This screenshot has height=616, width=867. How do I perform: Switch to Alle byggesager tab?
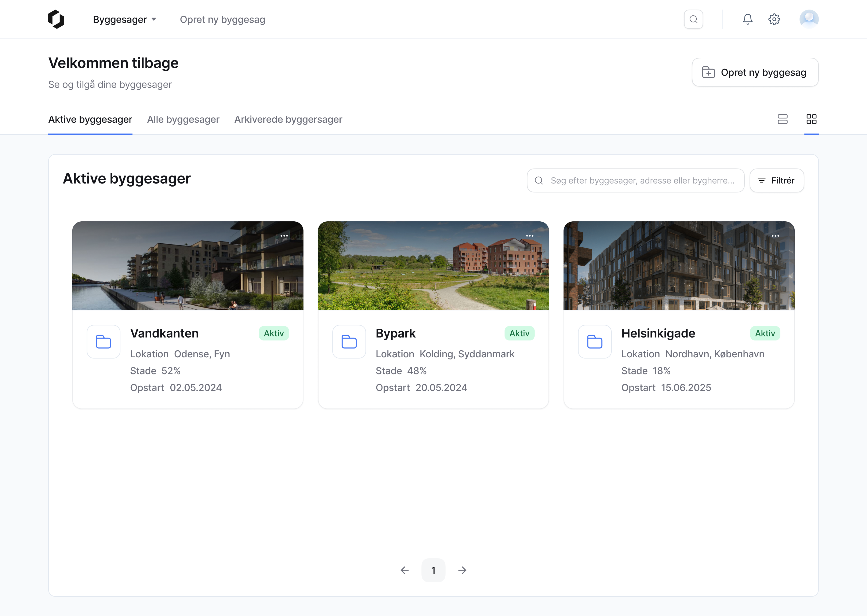(x=183, y=119)
